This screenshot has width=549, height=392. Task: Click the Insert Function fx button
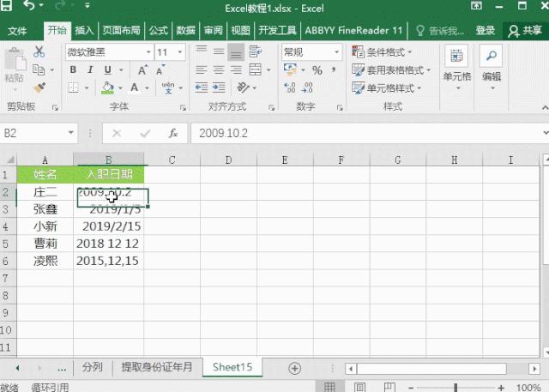pyautogui.click(x=173, y=133)
